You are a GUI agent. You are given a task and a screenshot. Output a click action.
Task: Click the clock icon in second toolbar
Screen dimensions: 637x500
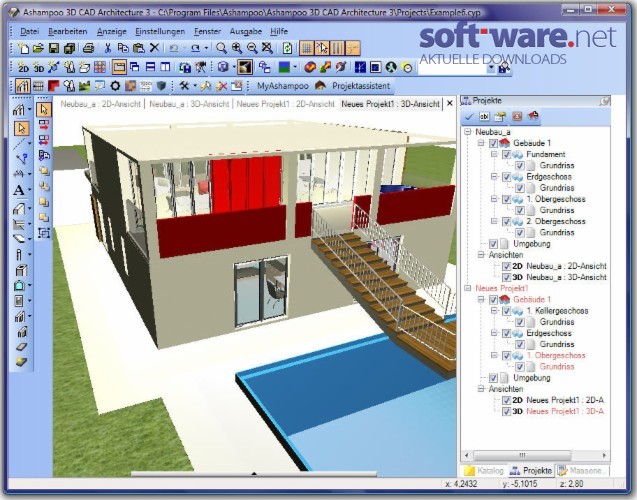tap(407, 67)
